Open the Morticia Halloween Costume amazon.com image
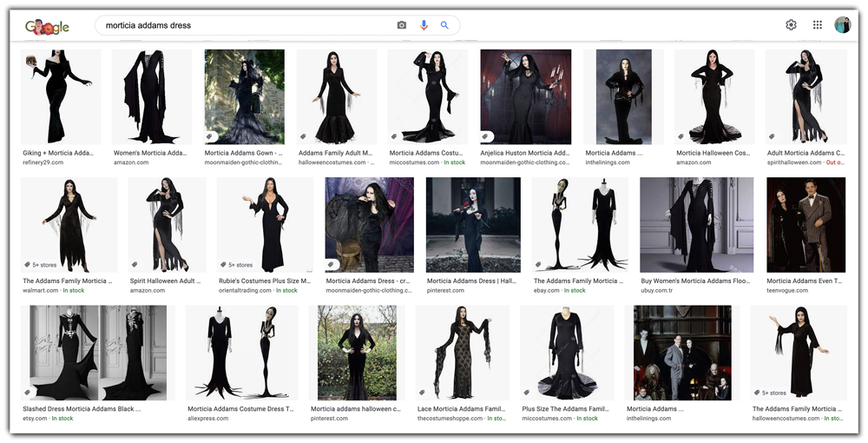Screen dimensions: 868x443 click(x=714, y=97)
